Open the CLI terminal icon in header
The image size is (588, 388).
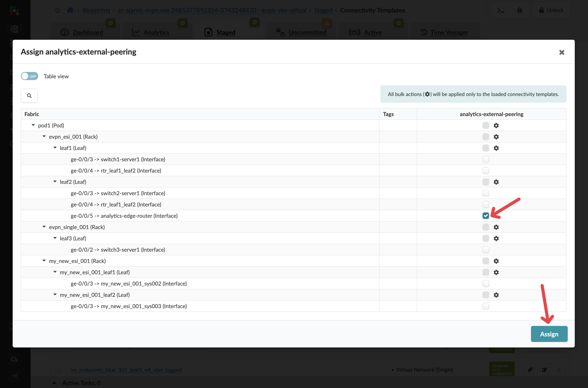pyautogui.click(x=501, y=10)
